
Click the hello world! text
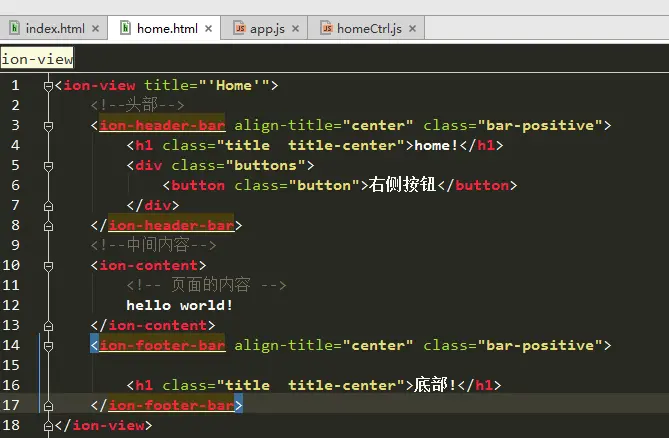(x=179, y=305)
